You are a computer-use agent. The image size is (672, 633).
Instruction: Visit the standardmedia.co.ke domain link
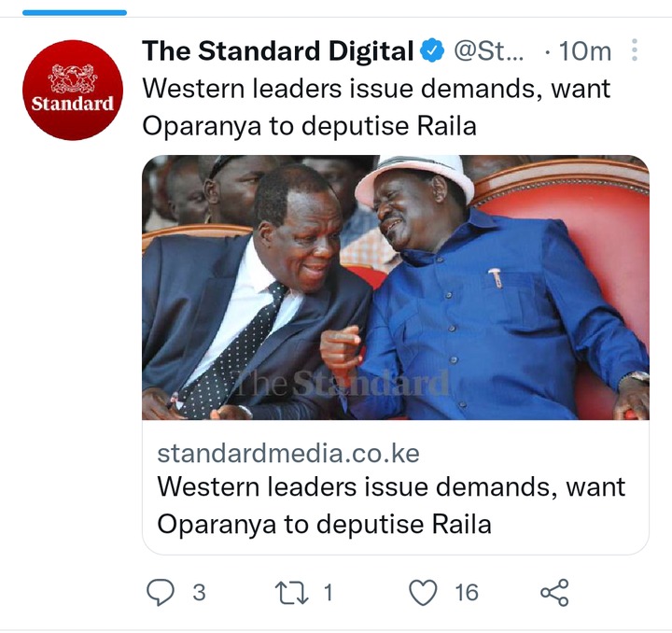click(x=288, y=454)
